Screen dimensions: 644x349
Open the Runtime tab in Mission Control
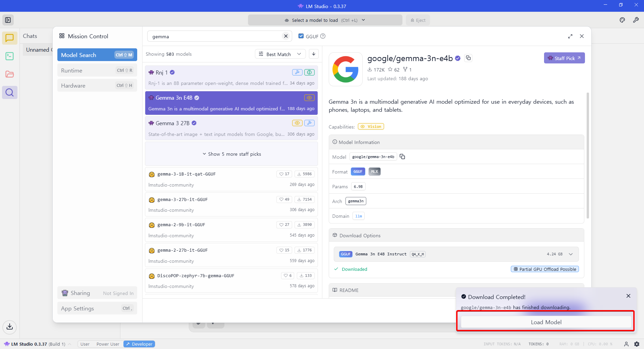point(97,70)
